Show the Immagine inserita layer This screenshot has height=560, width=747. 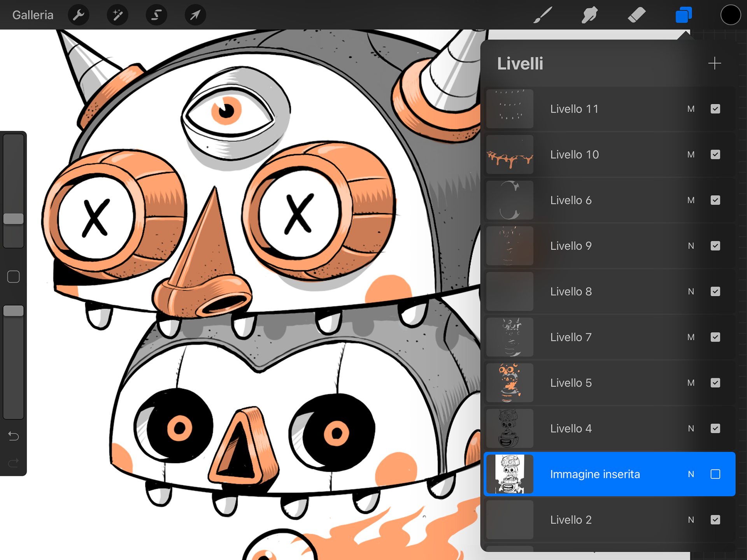715,474
